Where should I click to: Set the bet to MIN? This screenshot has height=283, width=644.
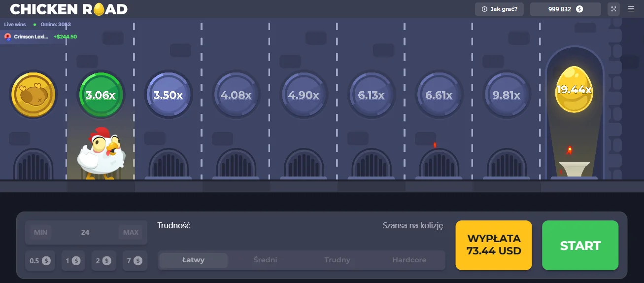coord(40,232)
